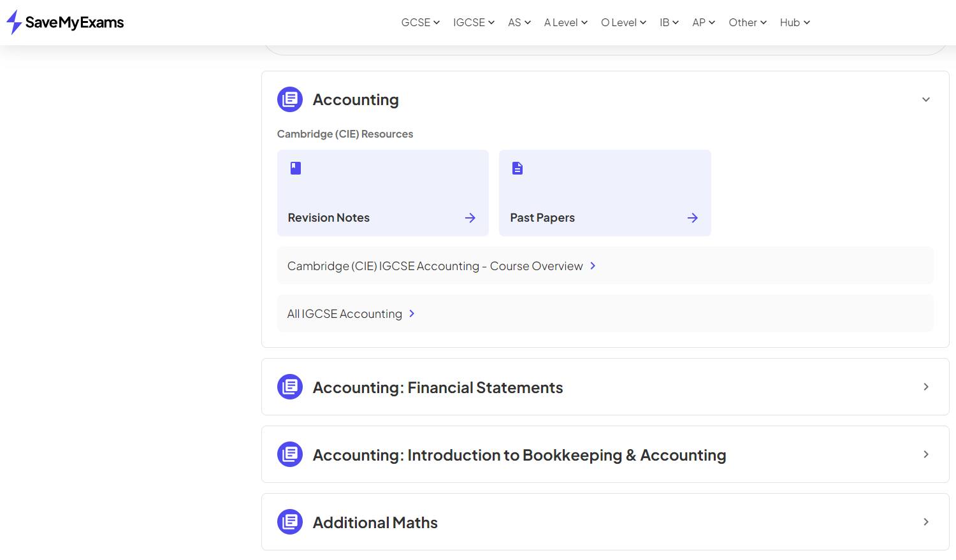The image size is (956, 560).
Task: Open the IB navigation menu
Action: [669, 22]
